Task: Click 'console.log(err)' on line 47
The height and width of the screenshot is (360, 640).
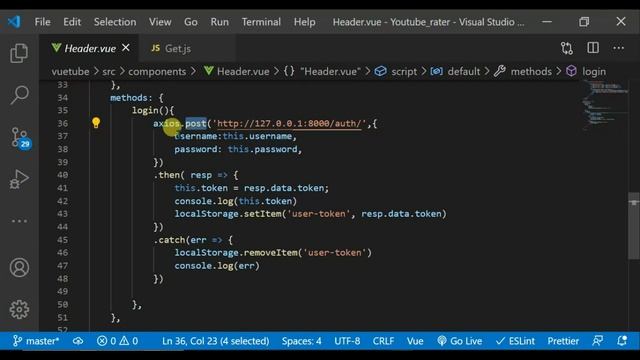Action: coord(217,266)
